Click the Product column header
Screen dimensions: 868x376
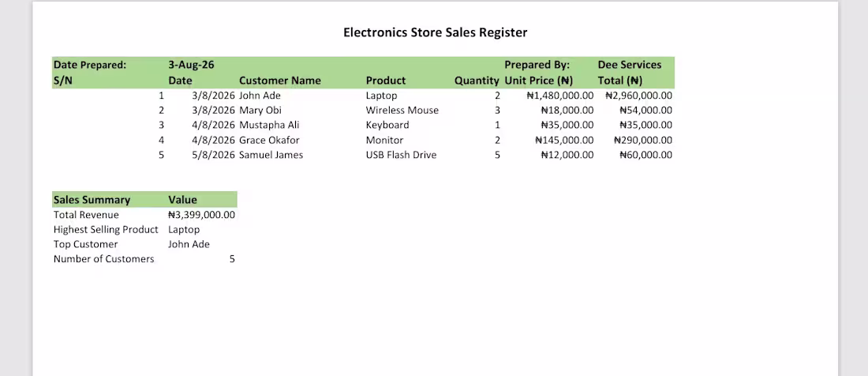click(x=386, y=81)
